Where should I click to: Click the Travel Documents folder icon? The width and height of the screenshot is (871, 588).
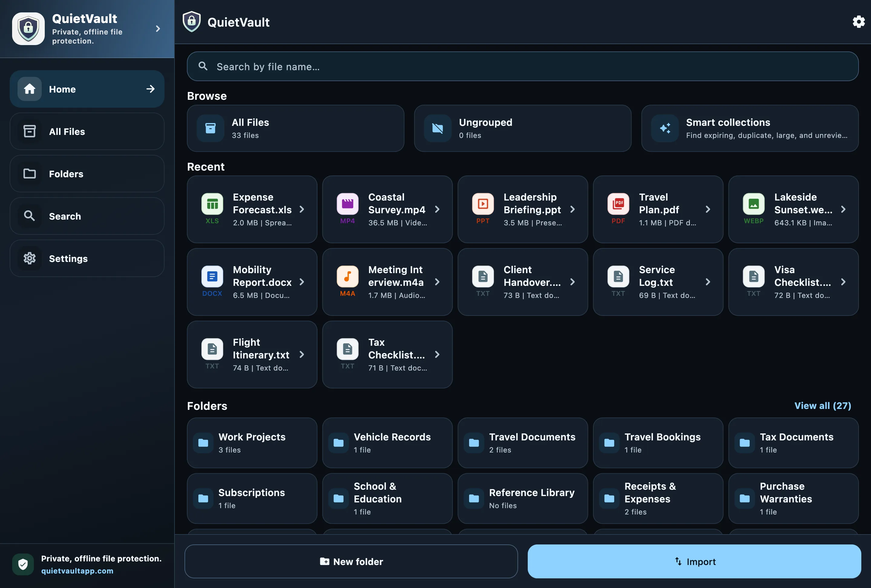[x=474, y=443]
